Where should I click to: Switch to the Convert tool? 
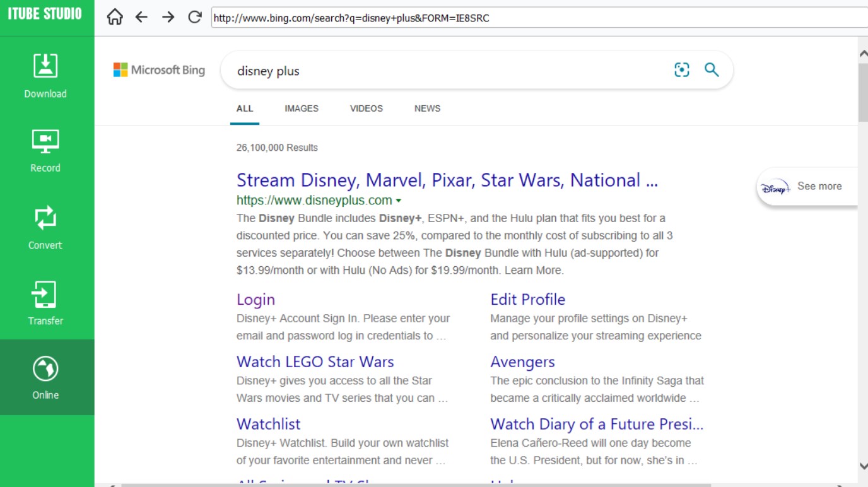(x=45, y=228)
